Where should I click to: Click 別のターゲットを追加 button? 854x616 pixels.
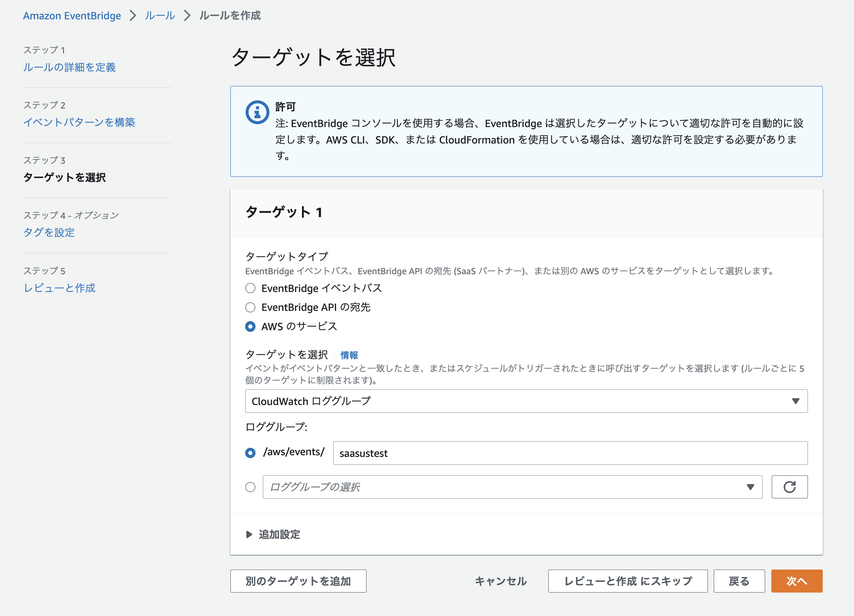(298, 581)
